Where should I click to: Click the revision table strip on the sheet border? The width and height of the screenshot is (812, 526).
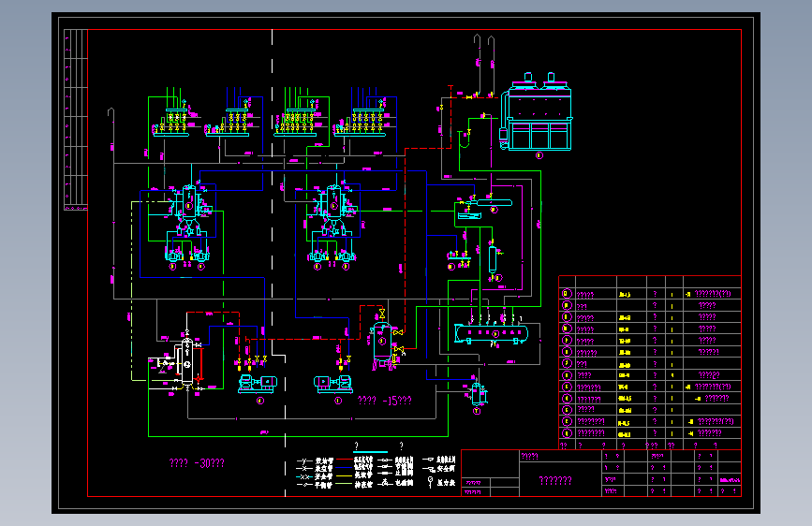[76, 120]
